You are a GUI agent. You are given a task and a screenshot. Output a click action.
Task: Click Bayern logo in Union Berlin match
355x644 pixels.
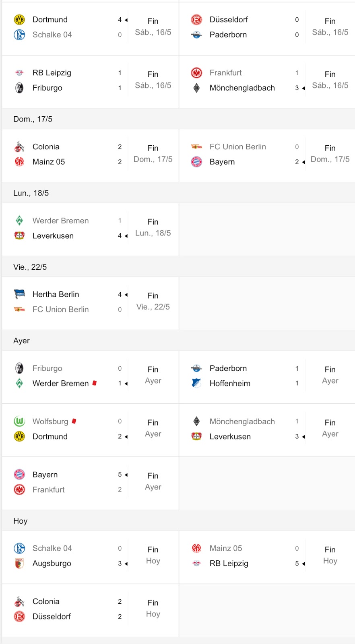tap(196, 162)
